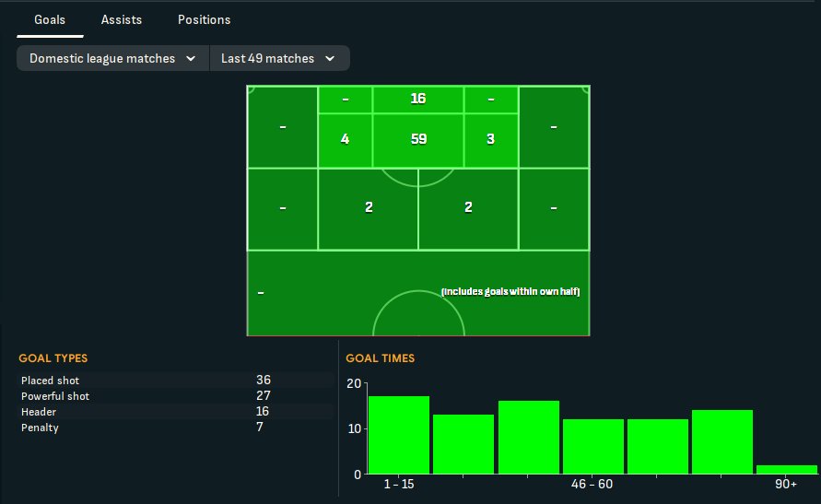Click the short 90+ goal times bar
This screenshot has height=504, width=821.
[786, 470]
